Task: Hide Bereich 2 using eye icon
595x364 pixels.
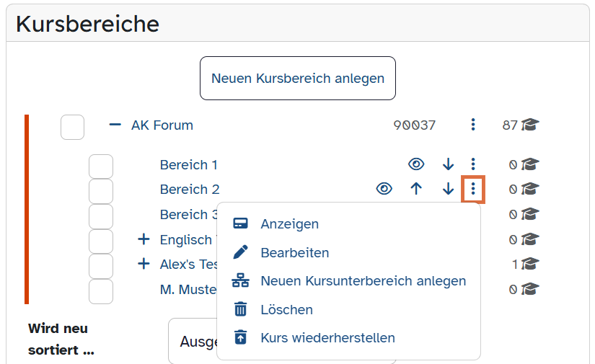Action: pos(384,189)
